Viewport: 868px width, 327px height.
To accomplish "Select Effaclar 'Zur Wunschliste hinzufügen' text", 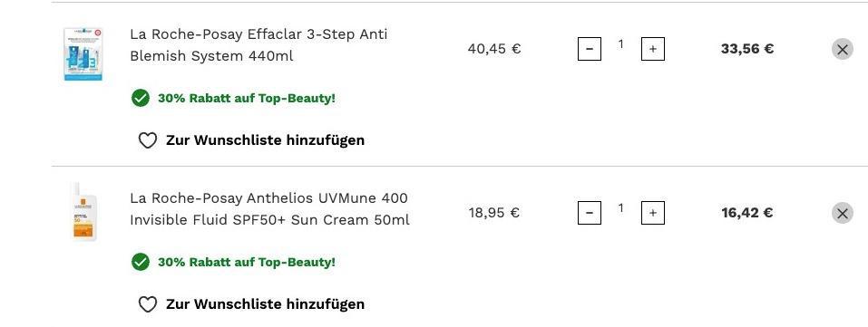I will tap(265, 140).
